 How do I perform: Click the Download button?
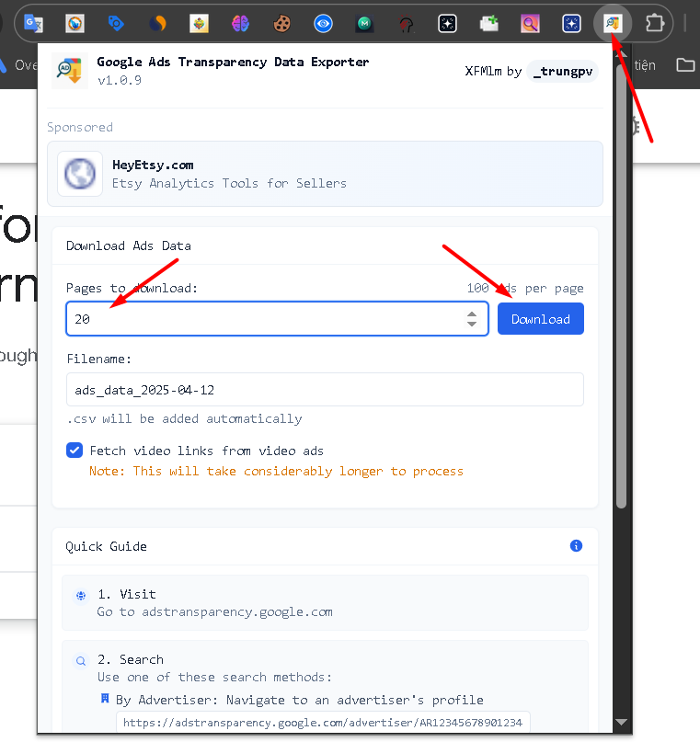click(x=541, y=318)
